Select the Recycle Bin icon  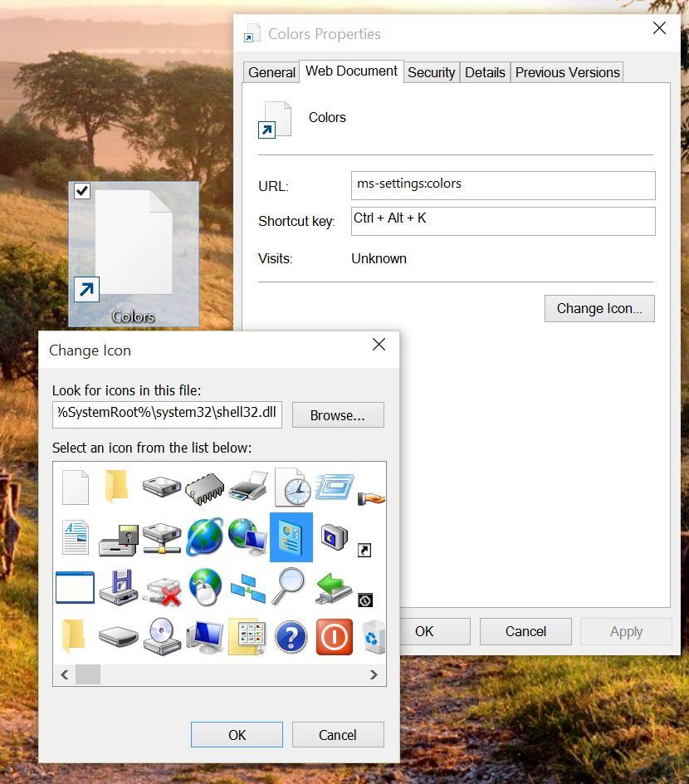coord(371,637)
